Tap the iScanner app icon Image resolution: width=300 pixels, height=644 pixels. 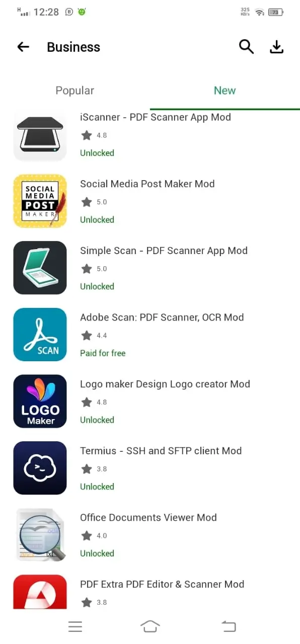point(40,136)
